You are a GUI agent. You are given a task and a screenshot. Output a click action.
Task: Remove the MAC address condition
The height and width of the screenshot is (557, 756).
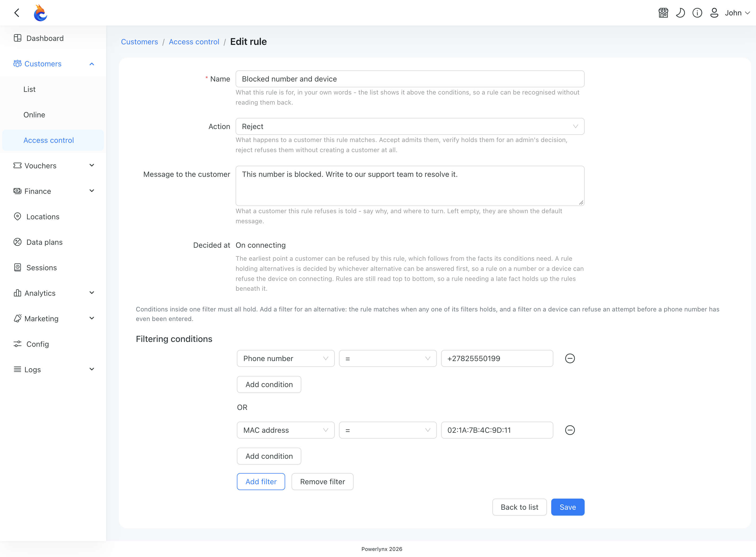pyautogui.click(x=570, y=430)
